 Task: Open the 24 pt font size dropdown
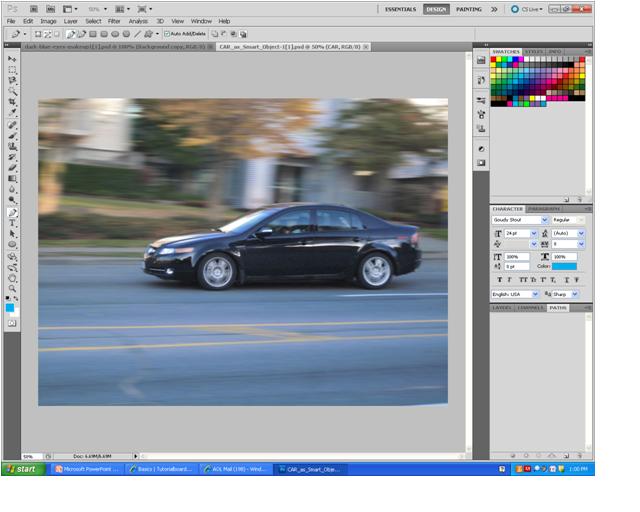coord(533,234)
